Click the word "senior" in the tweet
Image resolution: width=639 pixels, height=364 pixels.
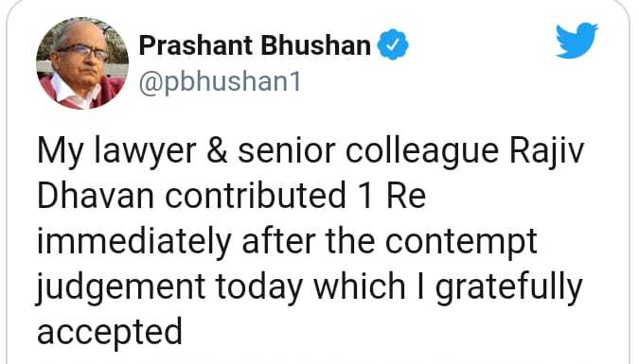click(x=287, y=151)
